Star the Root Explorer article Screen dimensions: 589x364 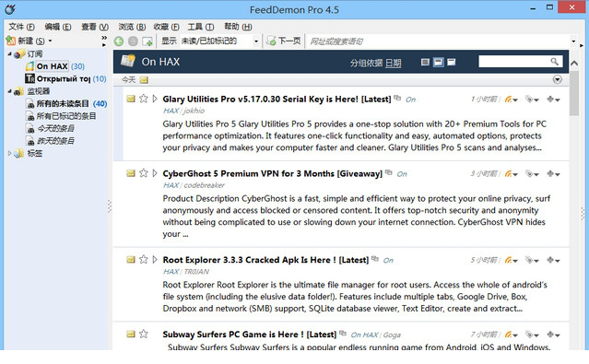[x=144, y=260]
